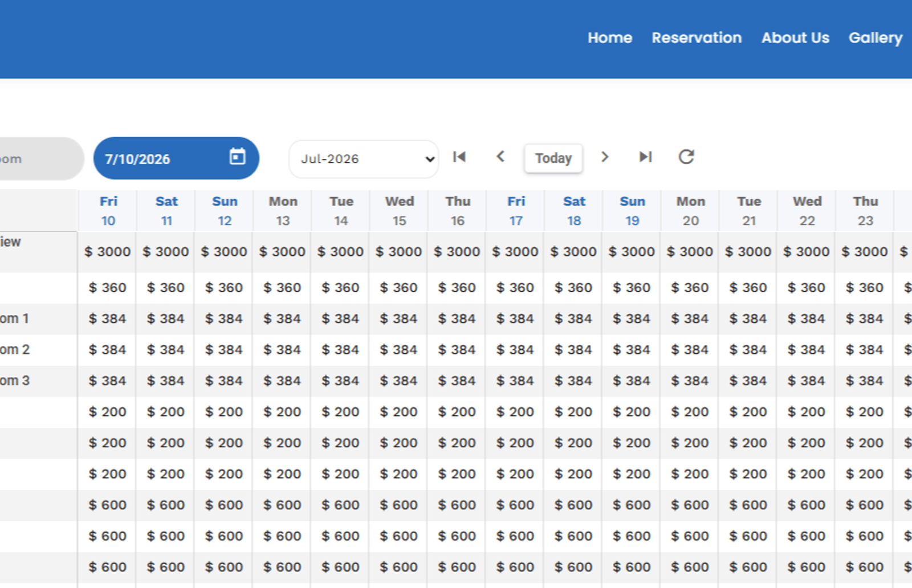Image resolution: width=912 pixels, height=588 pixels.
Task: Click the $ 384 cell for room 1 under Mon 20
Action: click(x=690, y=318)
